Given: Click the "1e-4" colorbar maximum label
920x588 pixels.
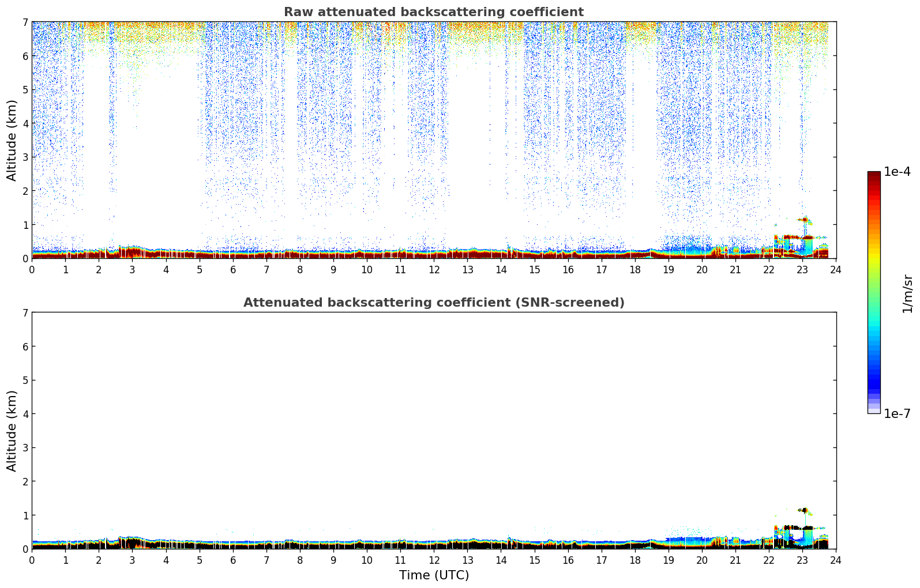Looking at the screenshot, I should click(897, 172).
